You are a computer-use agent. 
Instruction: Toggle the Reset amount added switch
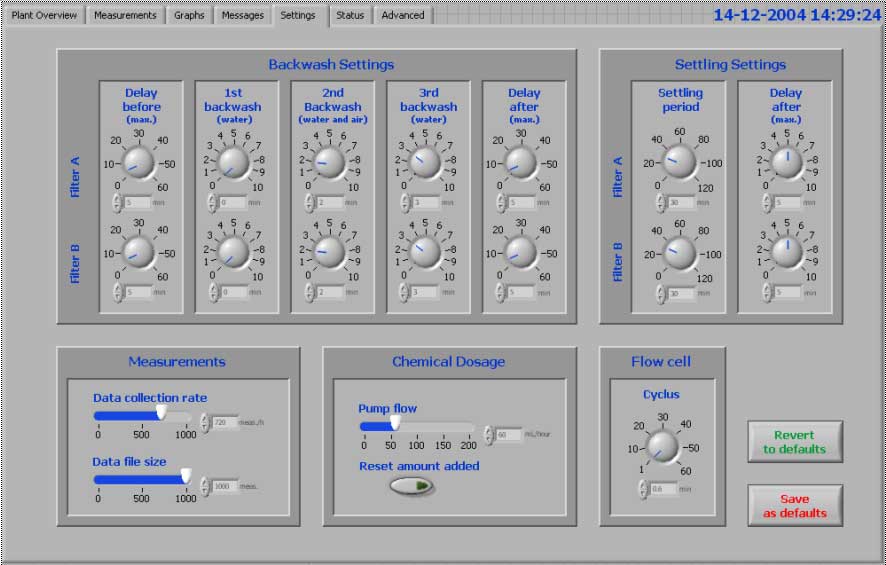(412, 486)
